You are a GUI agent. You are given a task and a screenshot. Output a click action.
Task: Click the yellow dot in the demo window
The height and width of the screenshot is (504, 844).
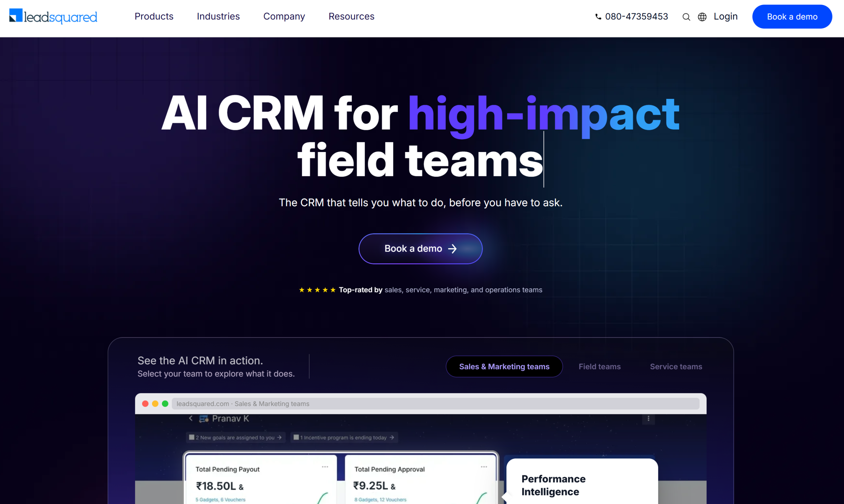155,403
